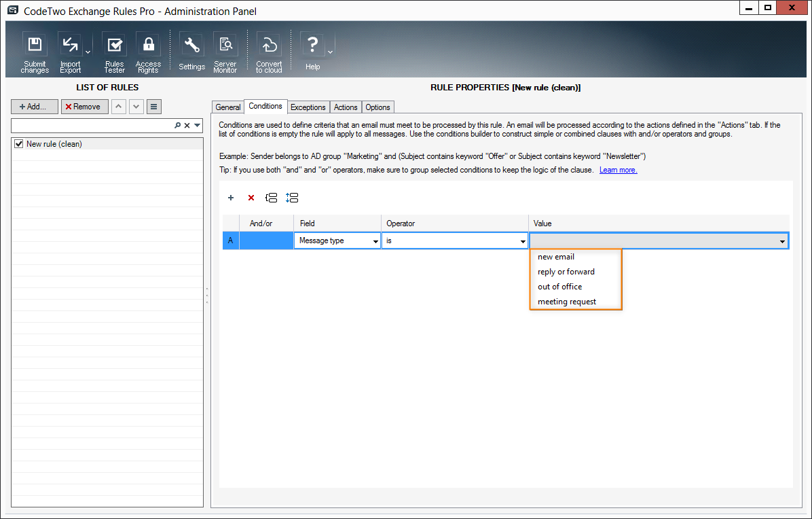Open the Server Monitor tool
This screenshot has width=812, height=519.
225,52
